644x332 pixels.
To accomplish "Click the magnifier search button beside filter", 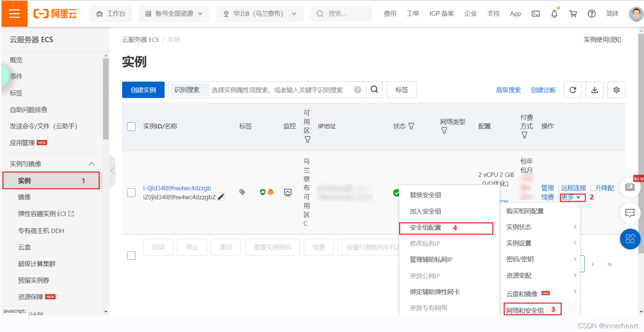I will click(374, 90).
